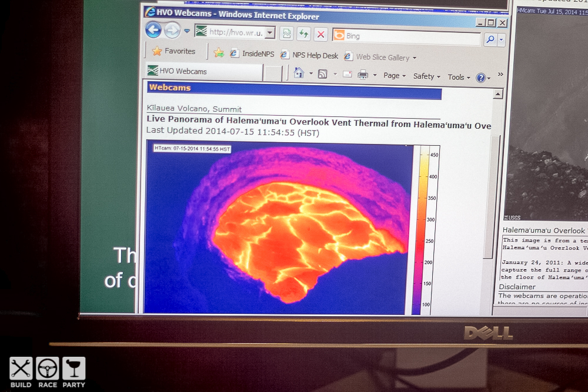
Task: Click the RSS Feeds icon
Action: (322, 74)
